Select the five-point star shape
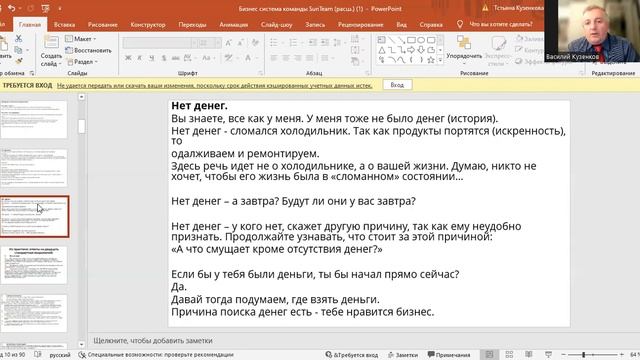This screenshot has width=640, height=360. 431,60
